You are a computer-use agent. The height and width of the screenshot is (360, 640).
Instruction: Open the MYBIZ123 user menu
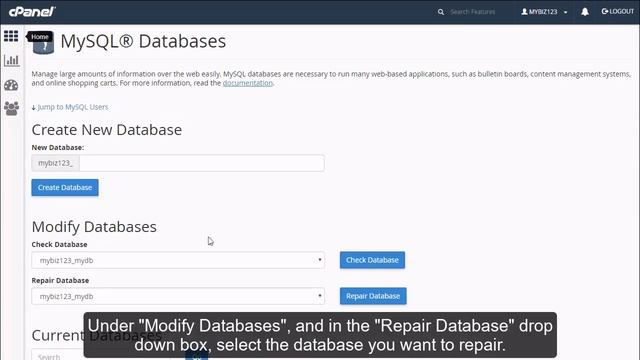coord(544,12)
